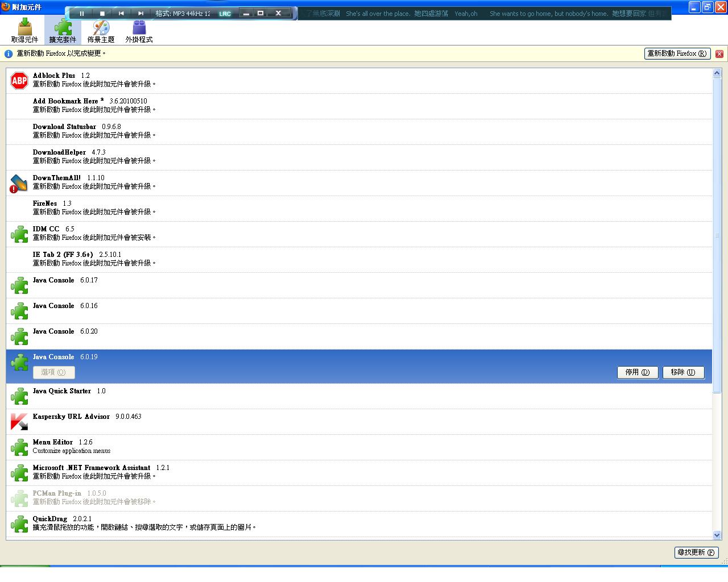Click the vertical scrollbar thumb
Image resolution: width=728 pixels, height=582 pixels.
(717, 235)
